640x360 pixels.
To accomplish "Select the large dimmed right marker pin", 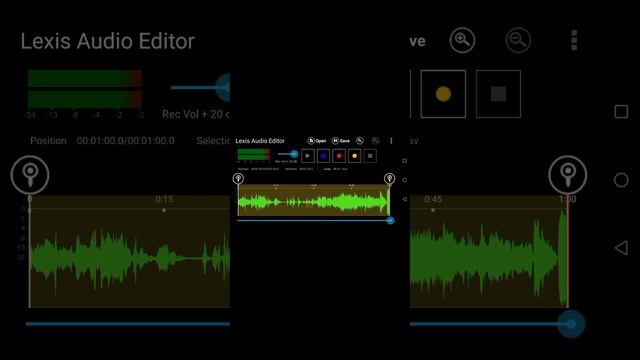I will (x=568, y=175).
